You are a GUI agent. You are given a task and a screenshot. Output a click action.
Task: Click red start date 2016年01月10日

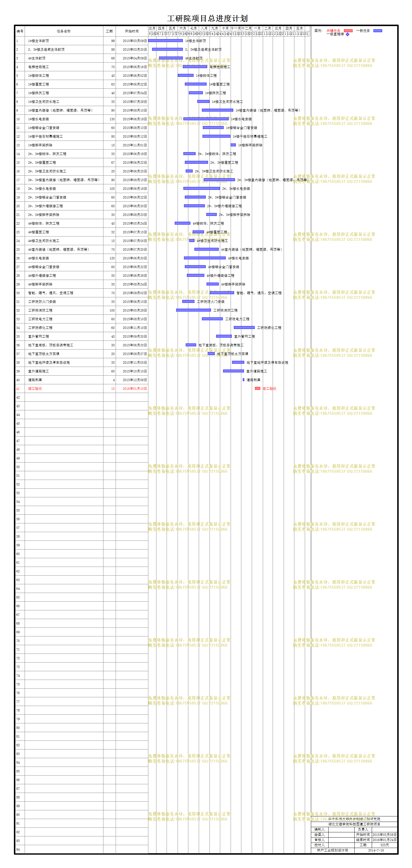135,389
